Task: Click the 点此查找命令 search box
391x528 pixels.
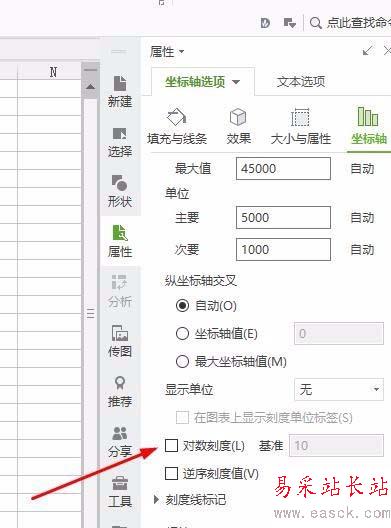Action: [x=358, y=23]
